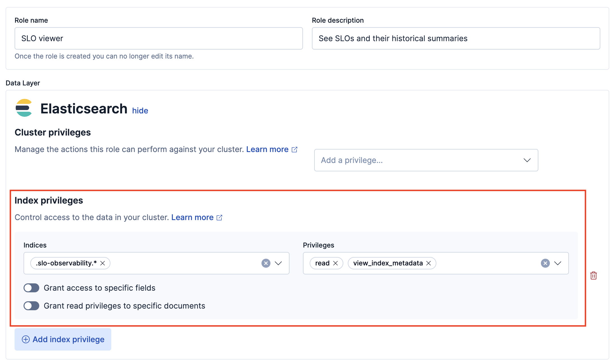This screenshot has height=364, width=616.
Task: Select the view_index_metadata privilege label
Action: coord(388,263)
